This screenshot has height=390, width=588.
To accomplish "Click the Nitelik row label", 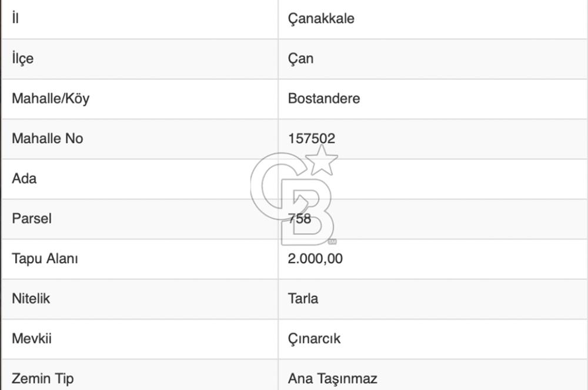I will tap(31, 298).
